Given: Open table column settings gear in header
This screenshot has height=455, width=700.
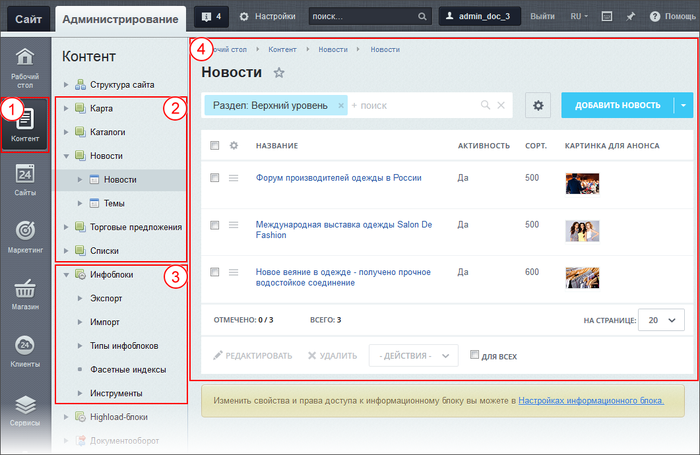Looking at the screenshot, I should point(233,145).
